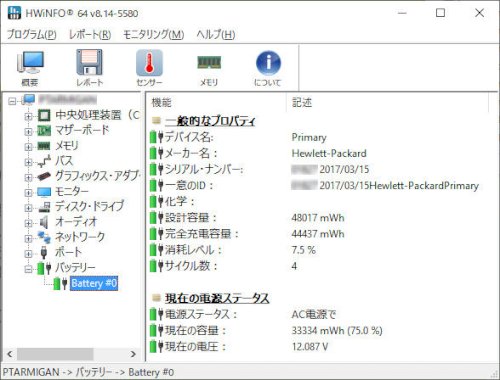Screen dimensions: 500x380
Task: Click the メモリ tree icon in sidebar
Action: coord(44,146)
